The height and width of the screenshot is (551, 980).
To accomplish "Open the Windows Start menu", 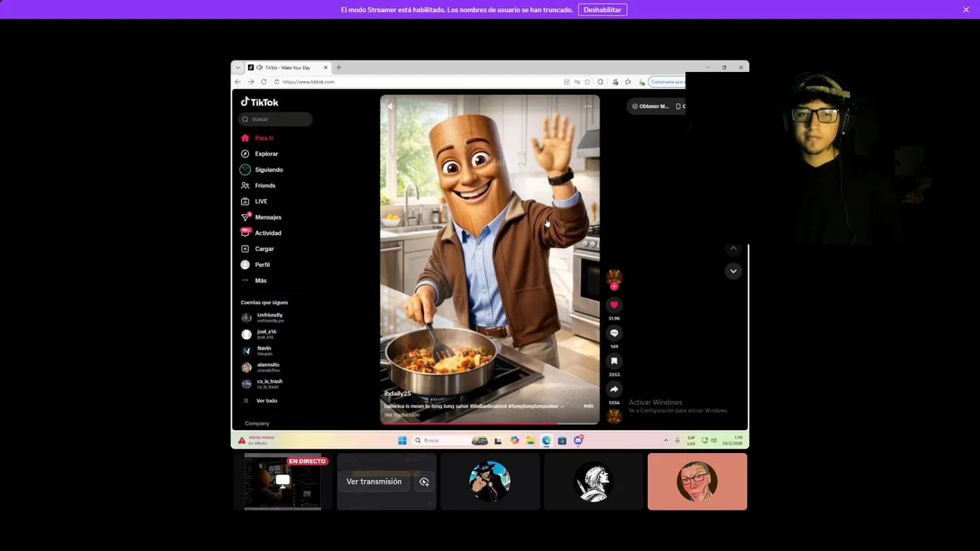I will 402,441.
